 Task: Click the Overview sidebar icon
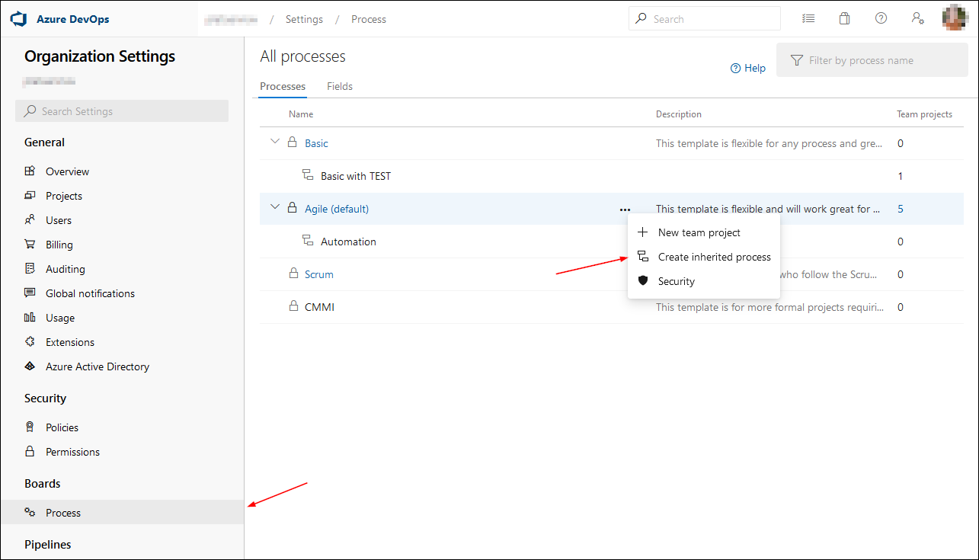30,171
